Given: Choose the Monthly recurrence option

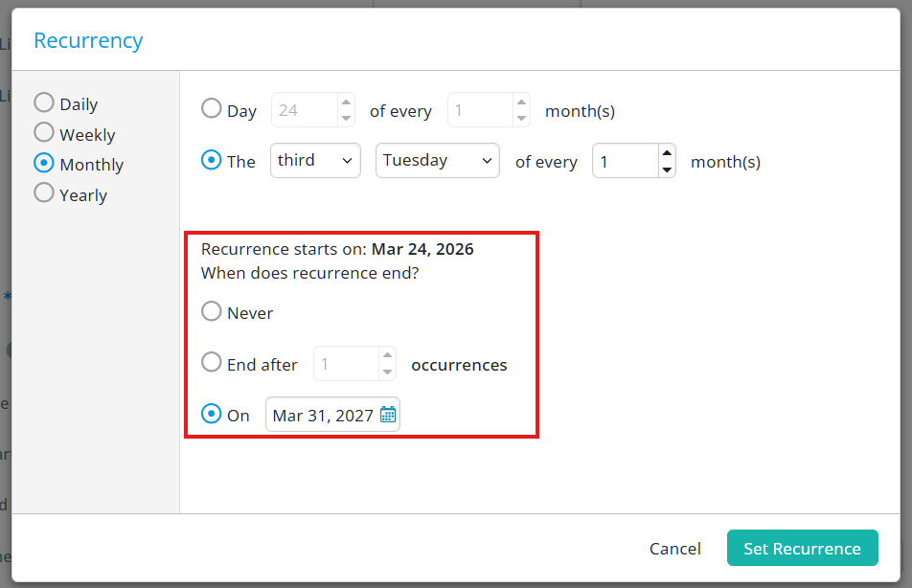Looking at the screenshot, I should (x=44, y=163).
